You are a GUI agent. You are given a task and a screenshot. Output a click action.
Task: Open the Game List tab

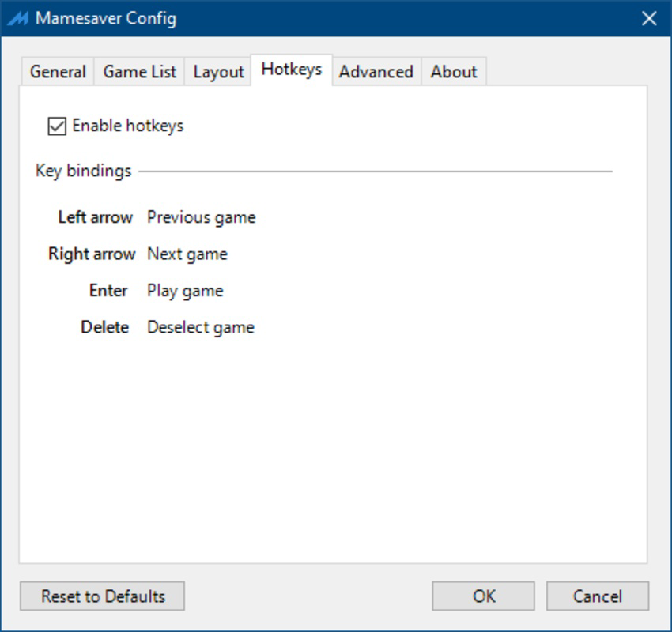point(139,72)
